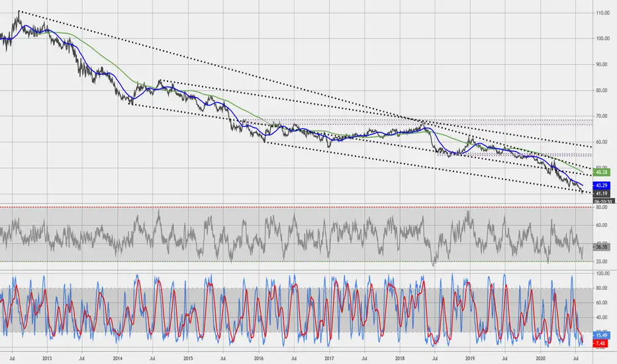The height and width of the screenshot is (364, 617).
Task: Click the 2017 year label on the time axis
Action: pos(329,359)
